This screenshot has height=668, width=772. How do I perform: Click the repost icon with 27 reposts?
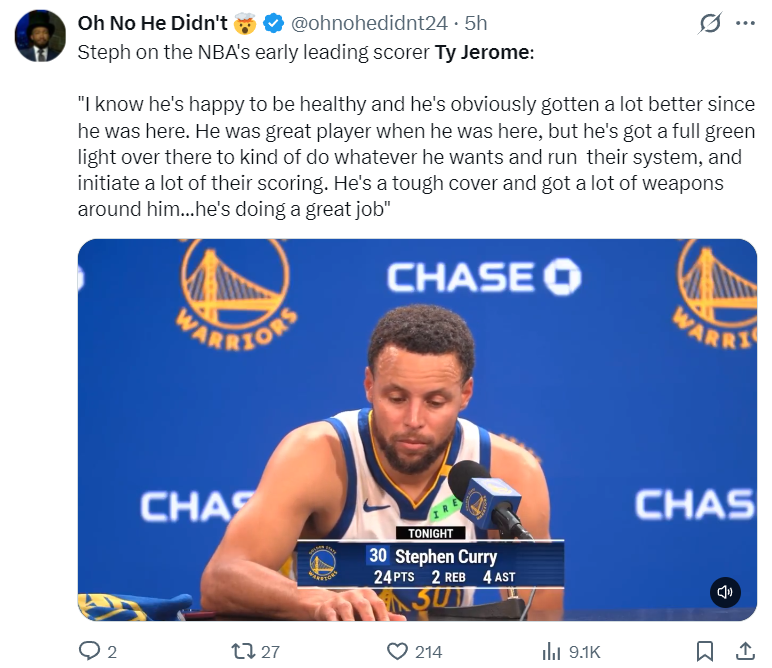pos(244,651)
